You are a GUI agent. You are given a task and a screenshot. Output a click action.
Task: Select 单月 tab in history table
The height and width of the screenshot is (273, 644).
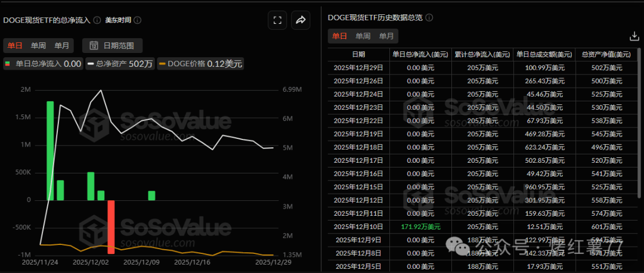pos(386,36)
